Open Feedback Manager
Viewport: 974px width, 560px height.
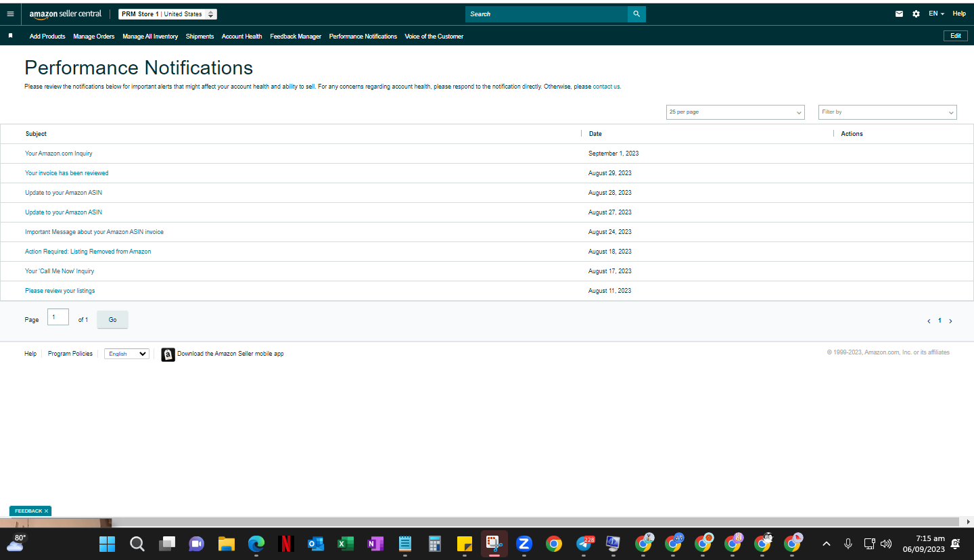pyautogui.click(x=296, y=37)
